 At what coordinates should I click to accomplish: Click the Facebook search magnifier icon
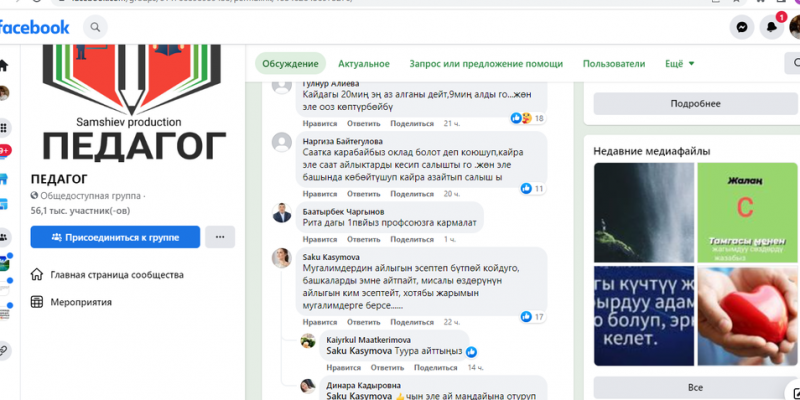95,28
